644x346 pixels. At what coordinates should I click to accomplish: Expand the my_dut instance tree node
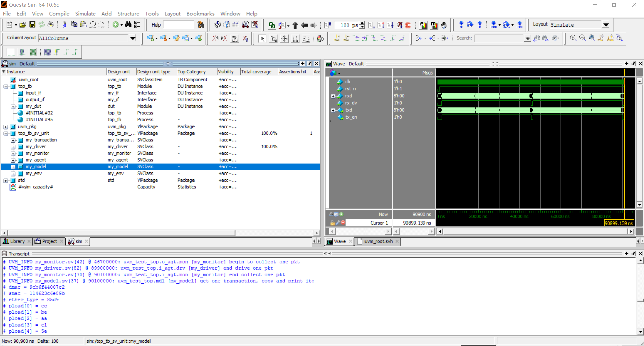coord(13,107)
